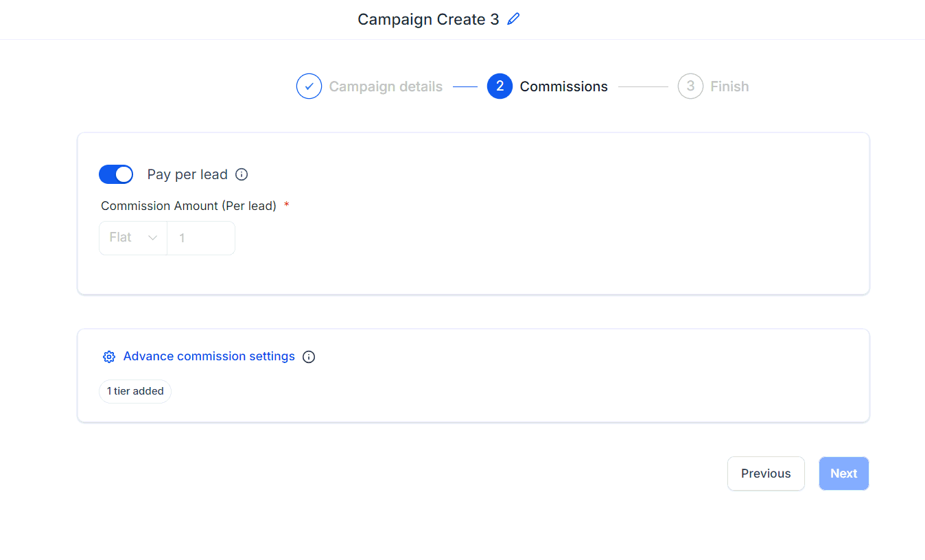Open the Flat commission type dropdown
Image resolution: width=925 pixels, height=560 pixels.
click(133, 238)
